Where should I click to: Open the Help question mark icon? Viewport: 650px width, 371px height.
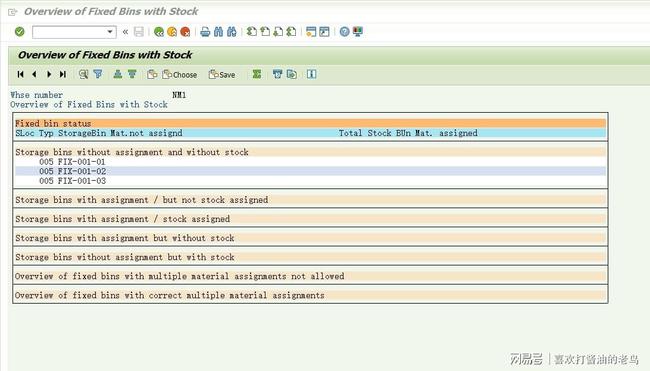pos(344,32)
